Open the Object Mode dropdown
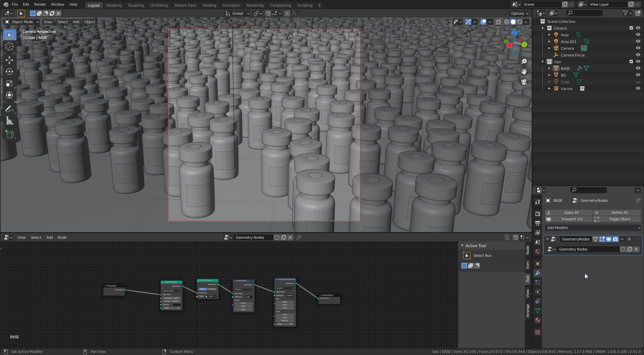 point(22,22)
